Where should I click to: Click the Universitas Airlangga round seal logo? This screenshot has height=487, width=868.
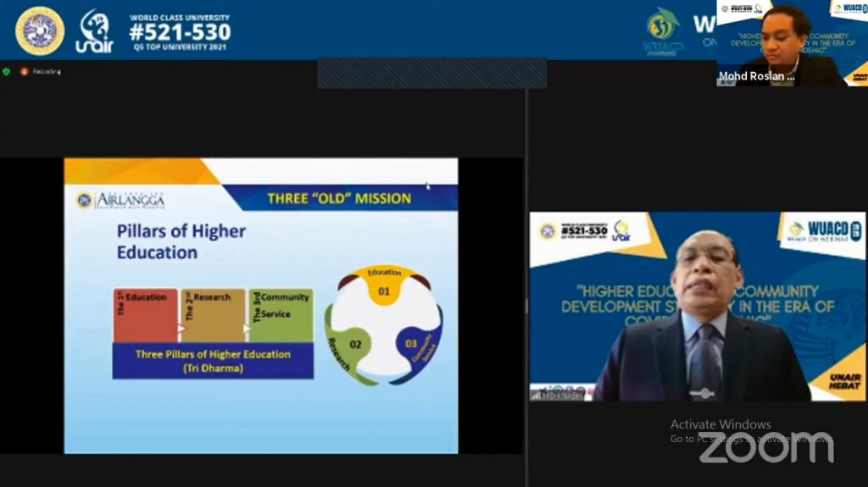pos(39,30)
